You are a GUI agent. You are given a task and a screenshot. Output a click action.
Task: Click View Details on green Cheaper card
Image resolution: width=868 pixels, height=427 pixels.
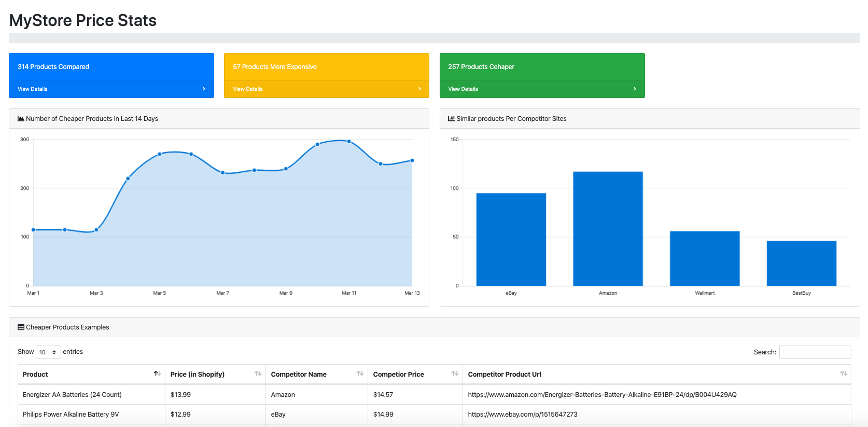click(x=463, y=89)
